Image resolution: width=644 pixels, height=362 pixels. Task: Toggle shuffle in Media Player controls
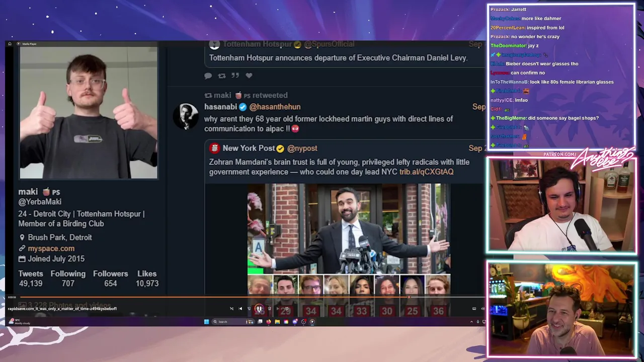point(231,309)
